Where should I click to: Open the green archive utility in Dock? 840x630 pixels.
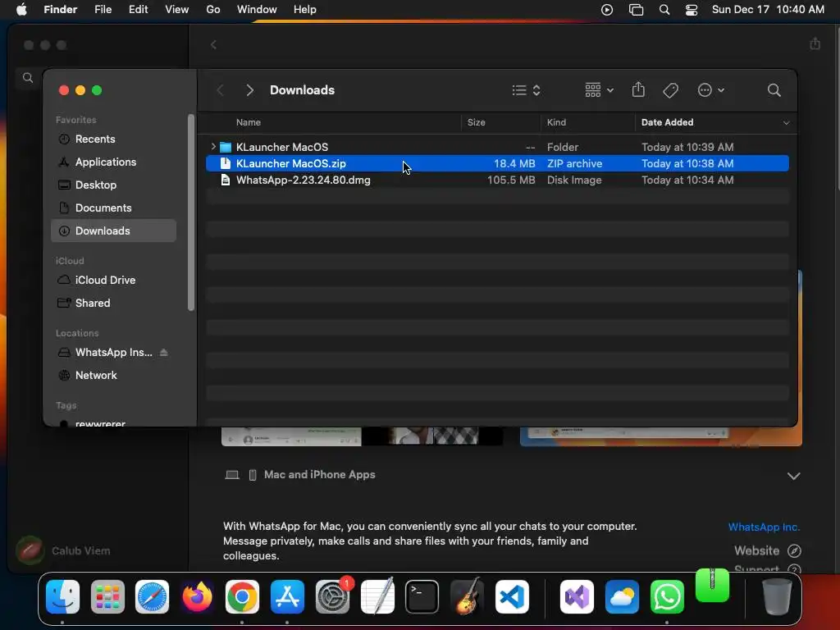coord(712,585)
